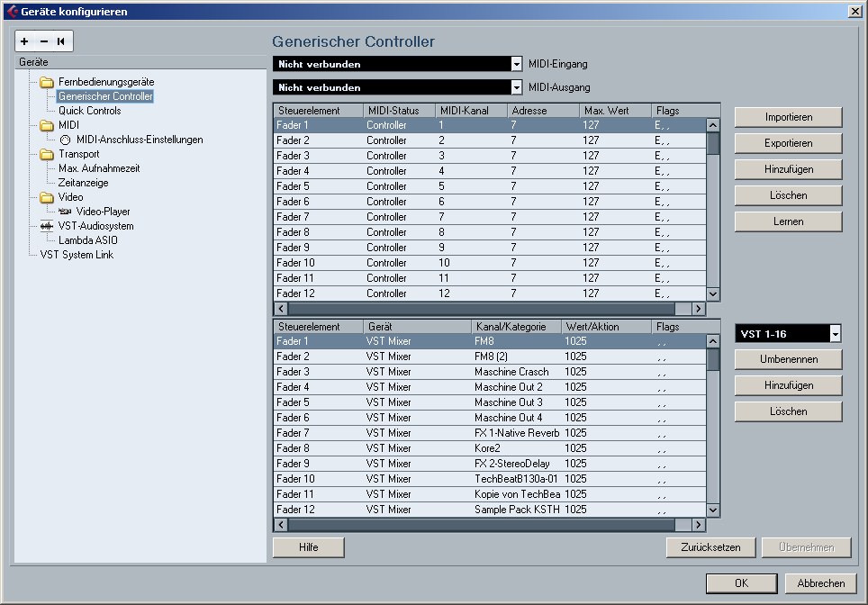The image size is (868, 605).
Task: Select VST System Link tree item
Action: pyautogui.click(x=77, y=255)
